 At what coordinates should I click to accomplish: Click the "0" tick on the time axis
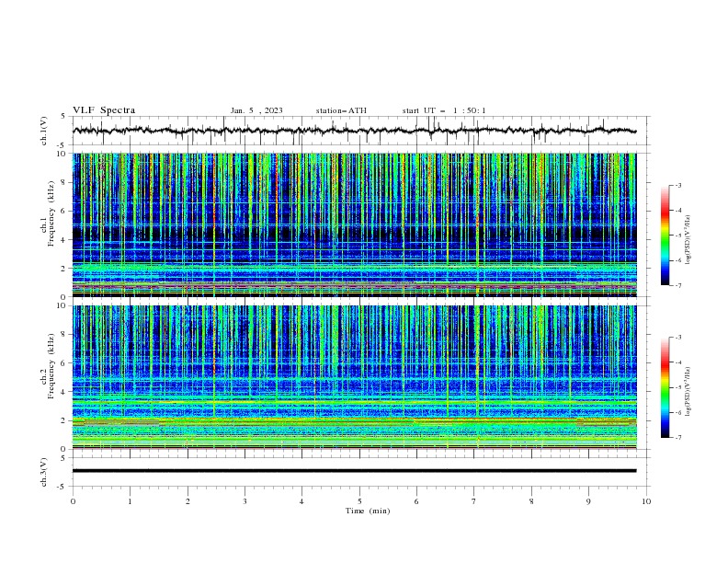73,501
